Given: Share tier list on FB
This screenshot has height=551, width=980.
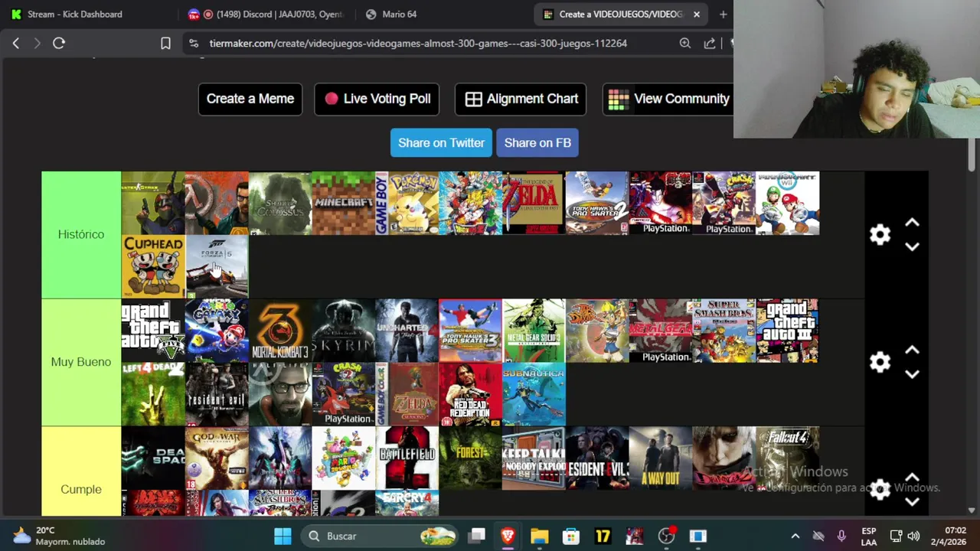Looking at the screenshot, I should click(537, 143).
